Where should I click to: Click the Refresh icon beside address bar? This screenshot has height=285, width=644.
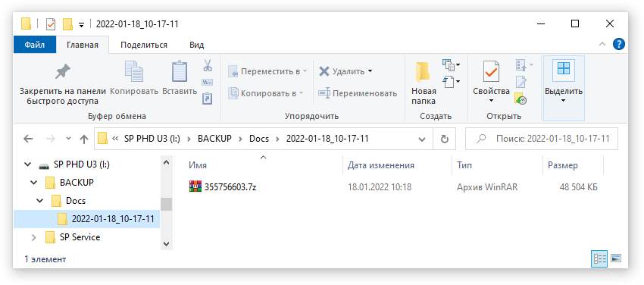pyautogui.click(x=445, y=139)
